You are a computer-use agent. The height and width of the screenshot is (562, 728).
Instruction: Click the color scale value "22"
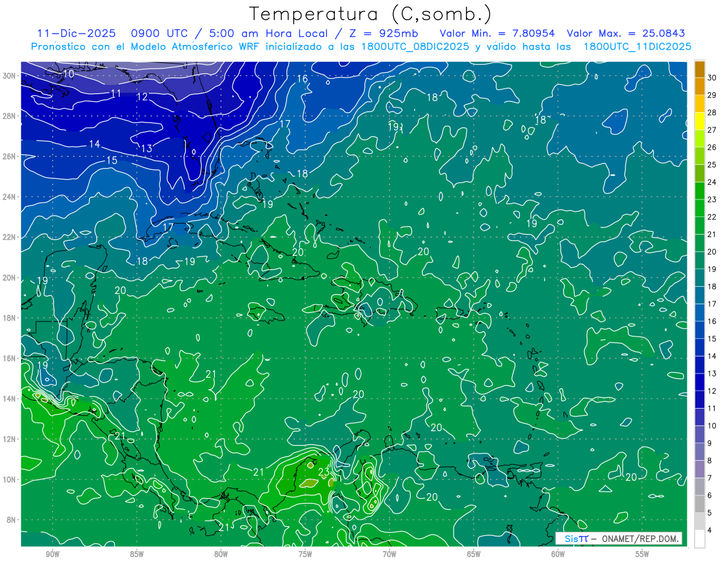pyautogui.click(x=712, y=217)
